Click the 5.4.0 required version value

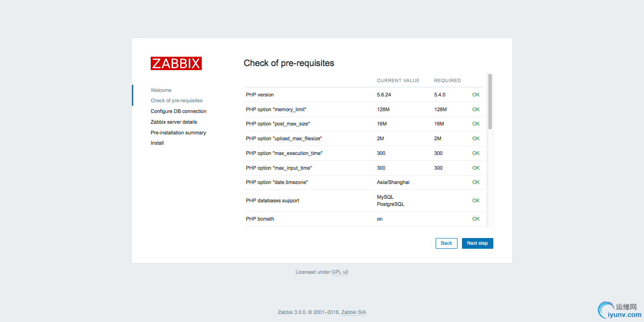click(440, 95)
